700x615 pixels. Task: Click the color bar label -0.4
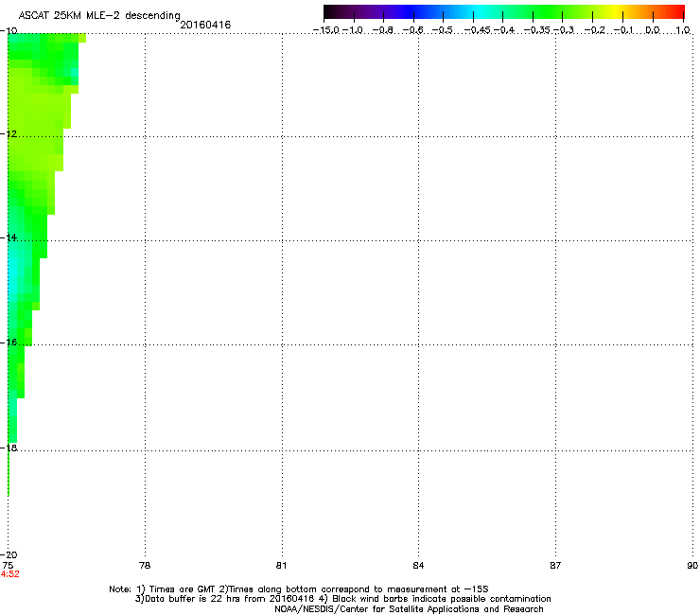pos(503,30)
